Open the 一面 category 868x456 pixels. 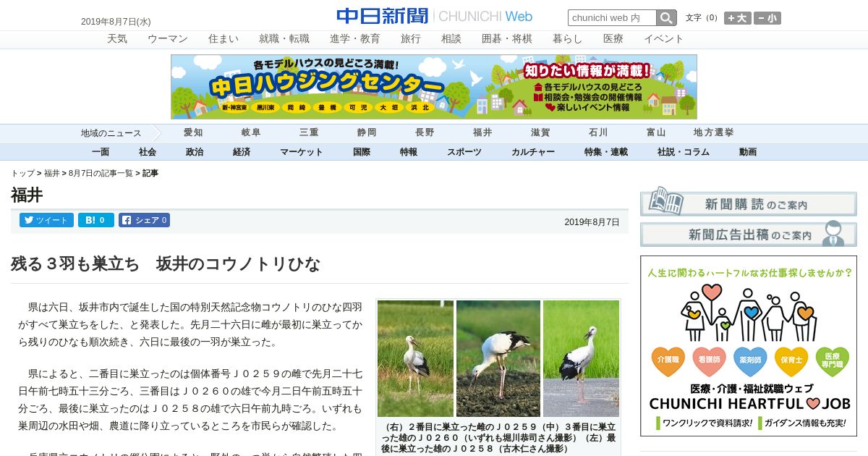pyautogui.click(x=101, y=152)
